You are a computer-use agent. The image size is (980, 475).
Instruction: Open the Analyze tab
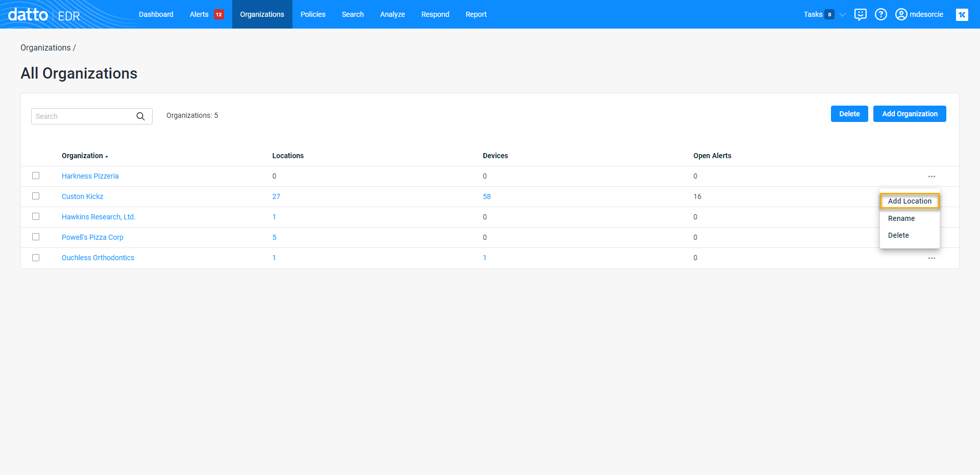tap(393, 14)
